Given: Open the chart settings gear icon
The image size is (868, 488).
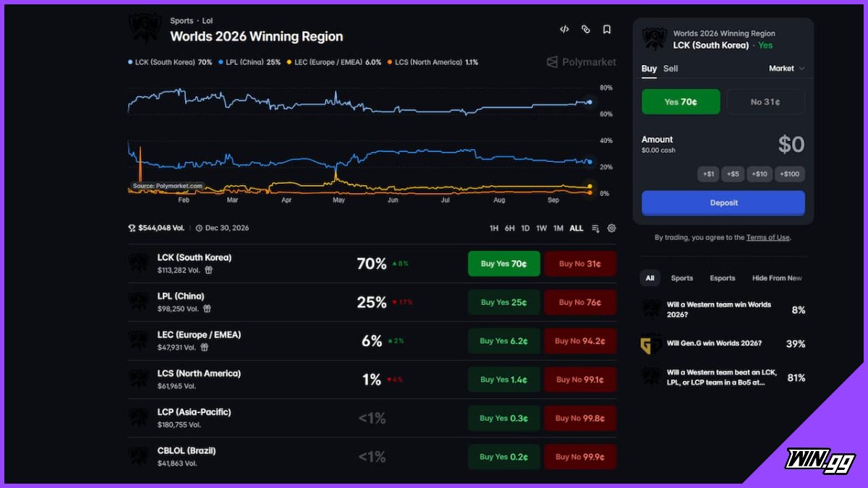Looking at the screenshot, I should pyautogui.click(x=612, y=228).
